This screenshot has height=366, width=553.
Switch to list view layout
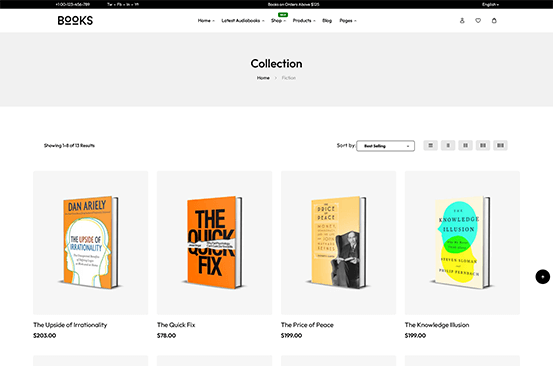coord(430,145)
